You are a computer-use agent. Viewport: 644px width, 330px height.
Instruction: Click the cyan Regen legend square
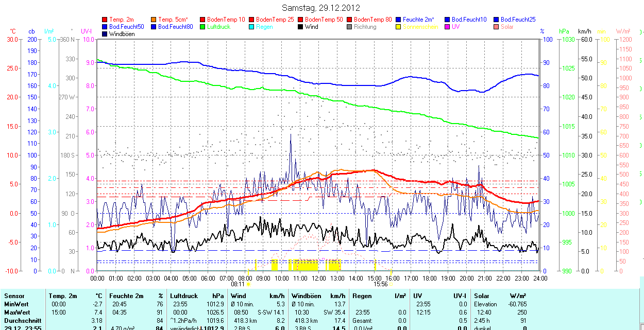pyautogui.click(x=252, y=27)
